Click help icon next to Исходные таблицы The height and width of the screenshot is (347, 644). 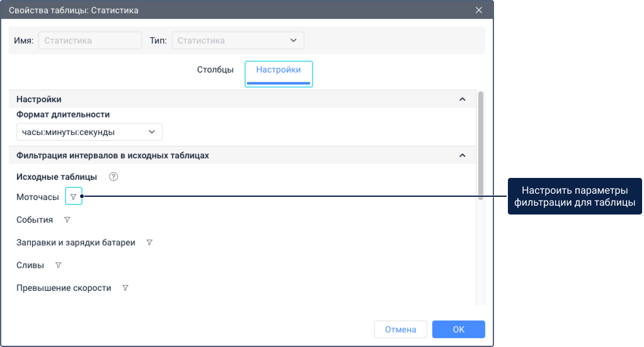pos(113,177)
